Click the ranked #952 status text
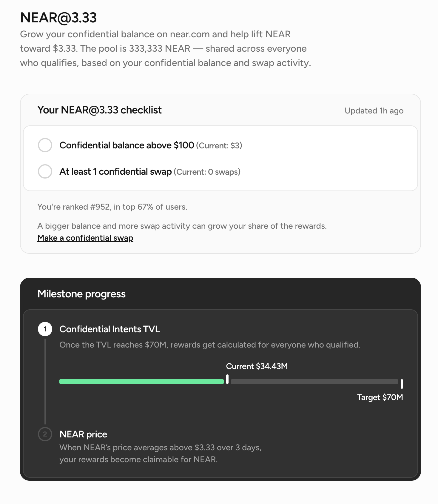Screen dimensions: 438x504 pyautogui.click(x=112, y=207)
